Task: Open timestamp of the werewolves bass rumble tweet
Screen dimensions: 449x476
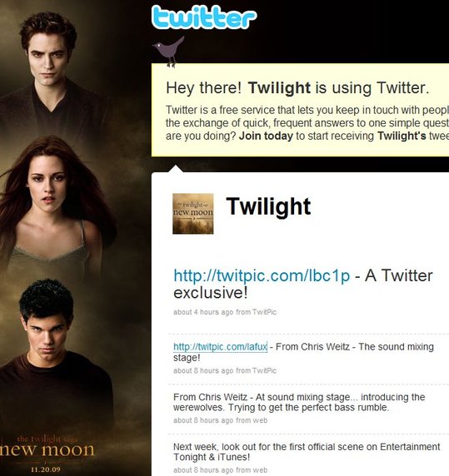Action: (x=203, y=420)
